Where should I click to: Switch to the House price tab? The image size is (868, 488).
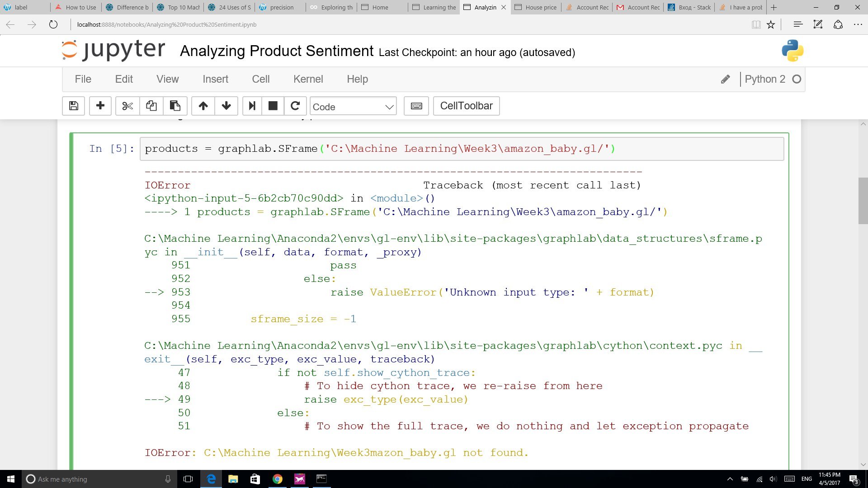[536, 7]
